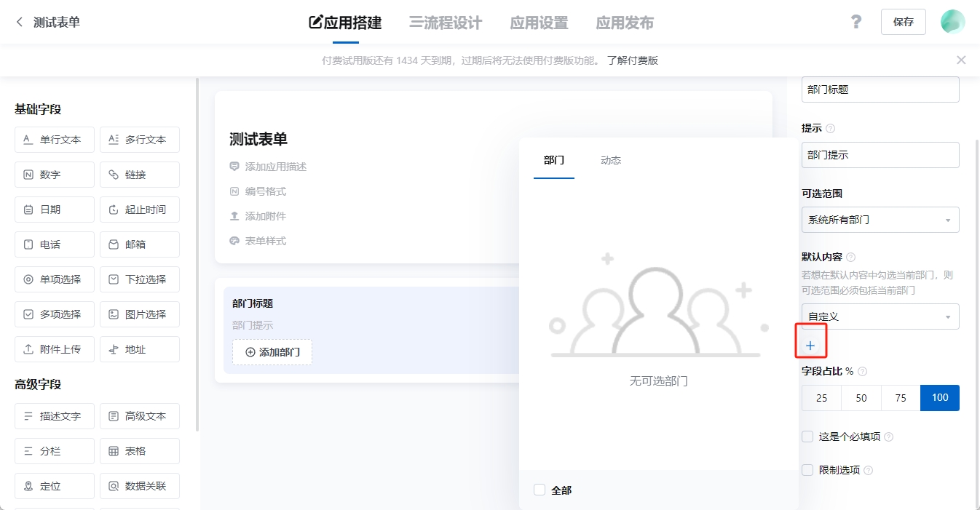Click the 定位 advanced field icon
980x510 pixels.
point(54,485)
